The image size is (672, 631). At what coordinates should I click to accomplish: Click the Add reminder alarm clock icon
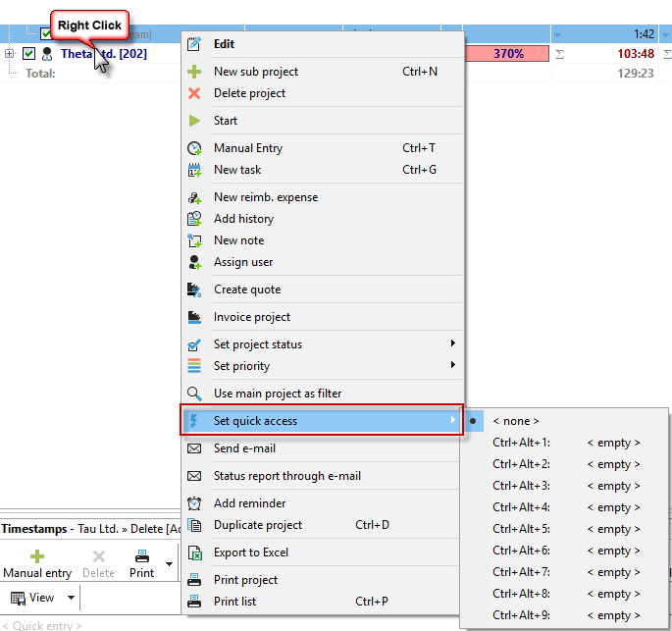pyautogui.click(x=194, y=503)
